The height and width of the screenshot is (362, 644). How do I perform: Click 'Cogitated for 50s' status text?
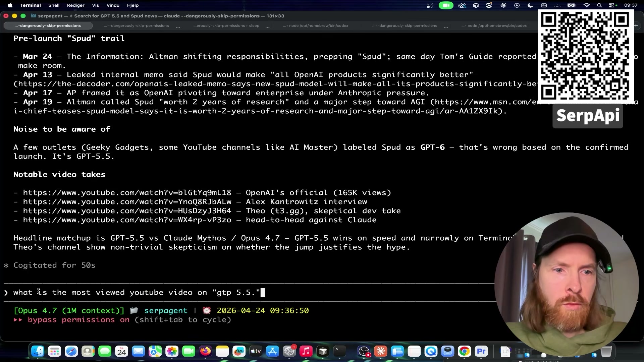pos(54,265)
